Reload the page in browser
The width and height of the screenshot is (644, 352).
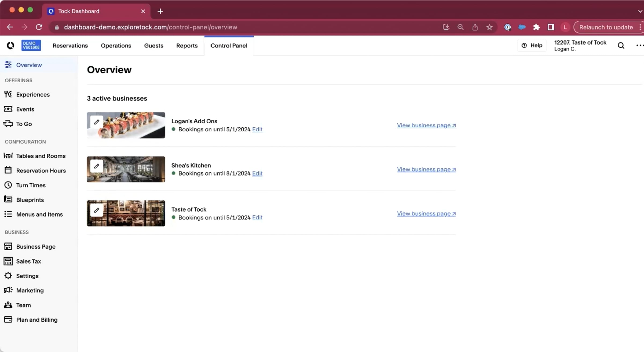click(x=39, y=27)
